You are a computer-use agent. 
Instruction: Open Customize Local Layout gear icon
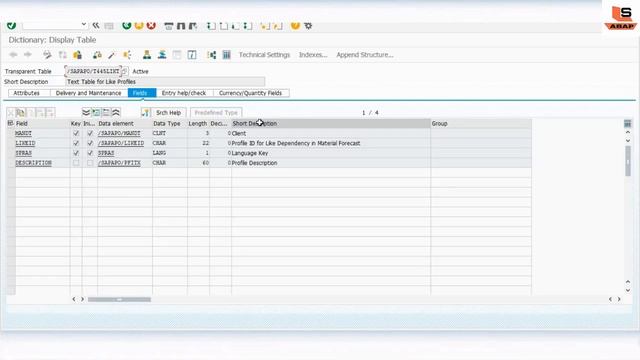click(x=308, y=26)
